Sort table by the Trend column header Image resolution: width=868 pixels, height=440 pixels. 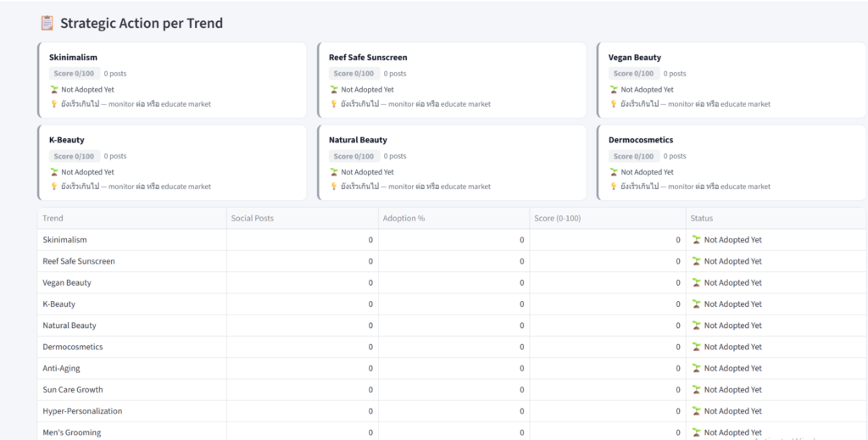coord(53,218)
